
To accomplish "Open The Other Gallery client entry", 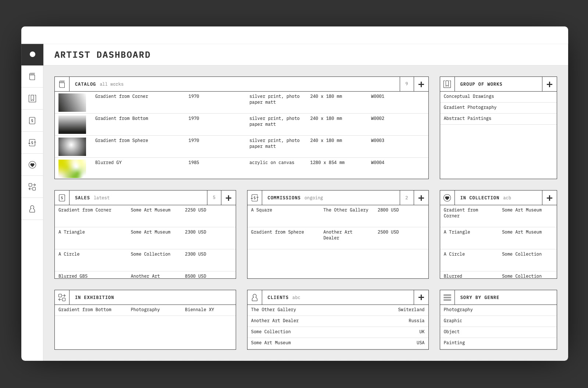I will [273, 310].
